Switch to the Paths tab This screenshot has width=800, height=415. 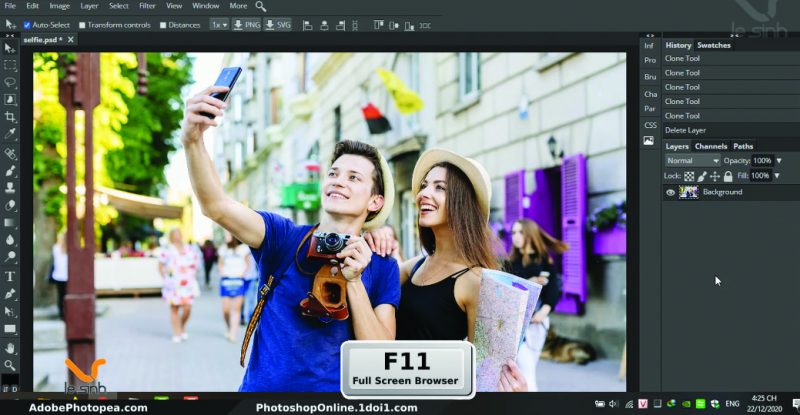[743, 146]
